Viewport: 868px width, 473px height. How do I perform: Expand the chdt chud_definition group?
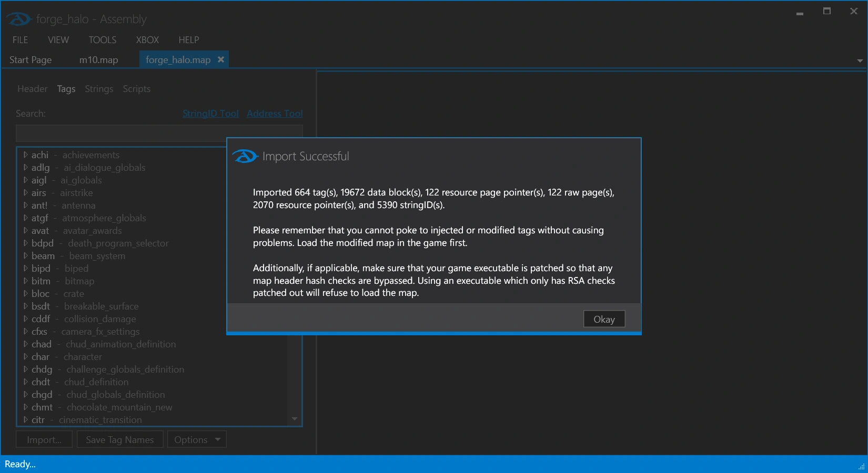[x=25, y=382]
